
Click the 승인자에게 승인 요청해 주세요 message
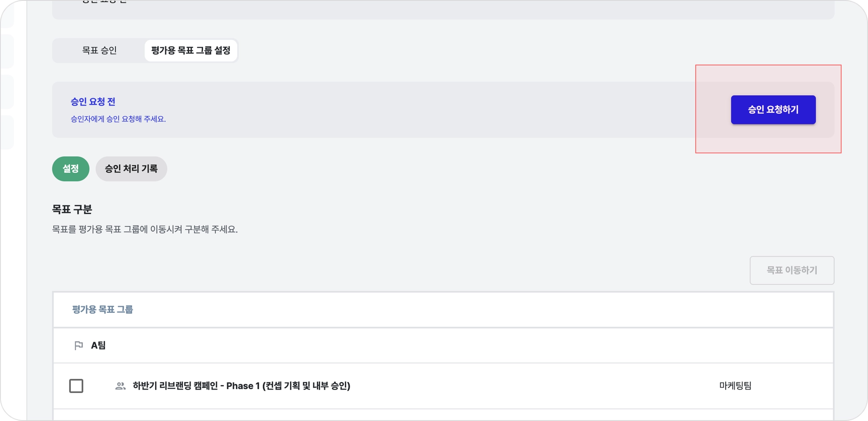(x=118, y=119)
